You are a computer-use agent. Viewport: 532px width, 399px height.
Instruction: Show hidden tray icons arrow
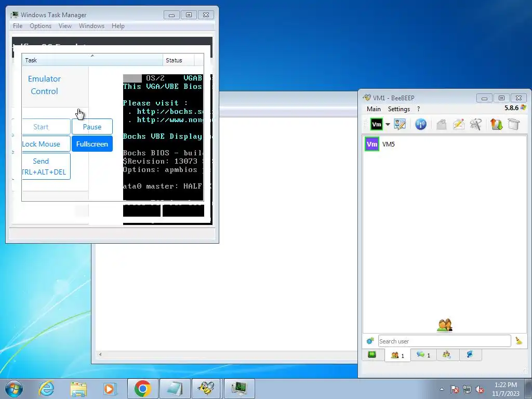(x=442, y=389)
